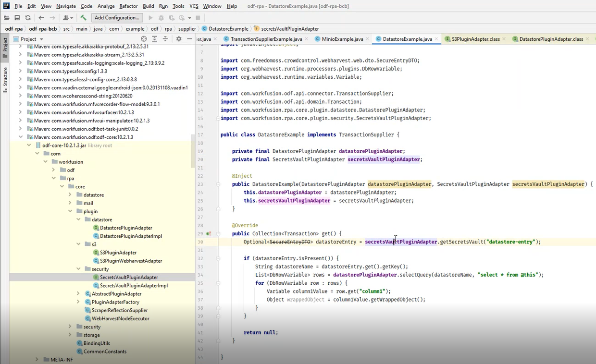
Task: Expand the PluginAdapterFactory class node
Action: pos(78,302)
